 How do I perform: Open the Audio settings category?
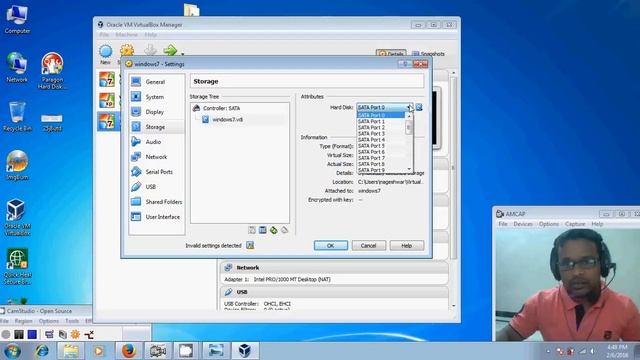(x=156, y=142)
